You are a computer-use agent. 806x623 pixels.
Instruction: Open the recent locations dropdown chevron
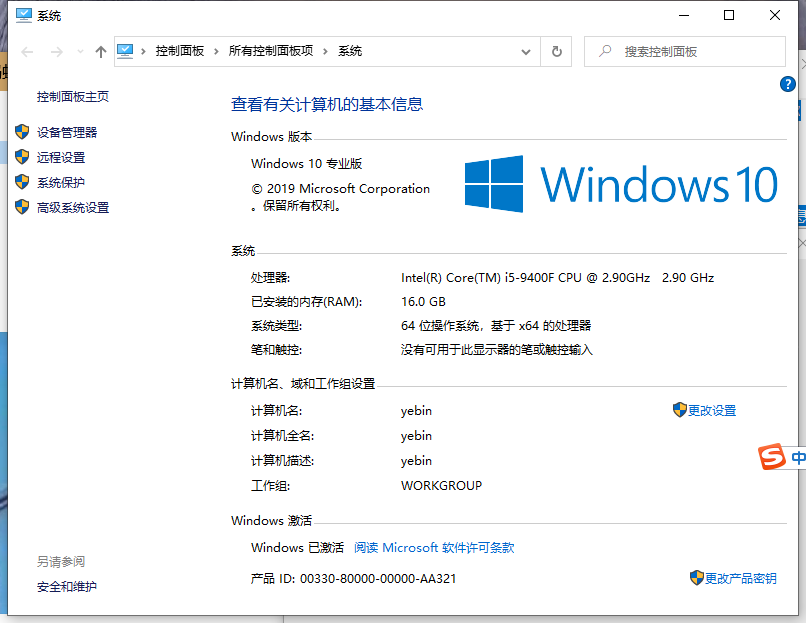coord(78,52)
